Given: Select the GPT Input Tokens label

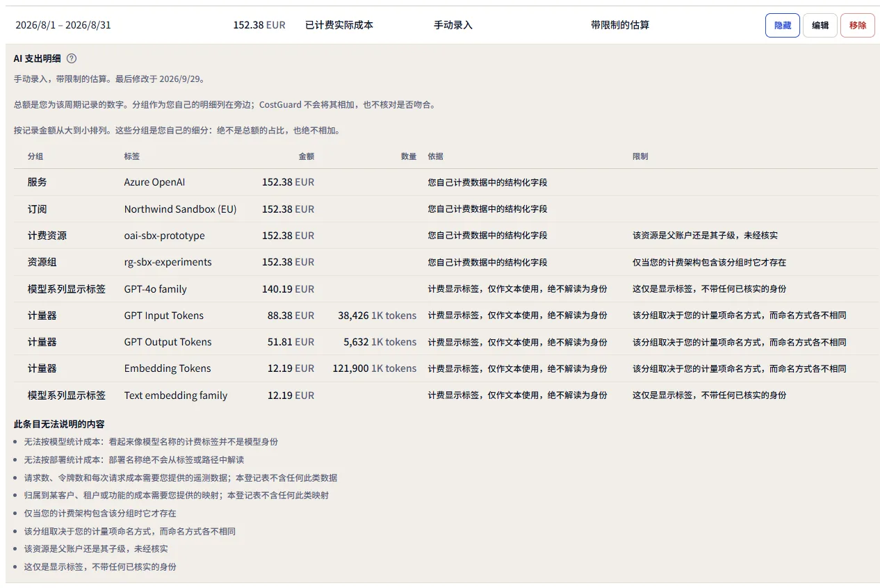Looking at the screenshot, I should coord(164,316).
